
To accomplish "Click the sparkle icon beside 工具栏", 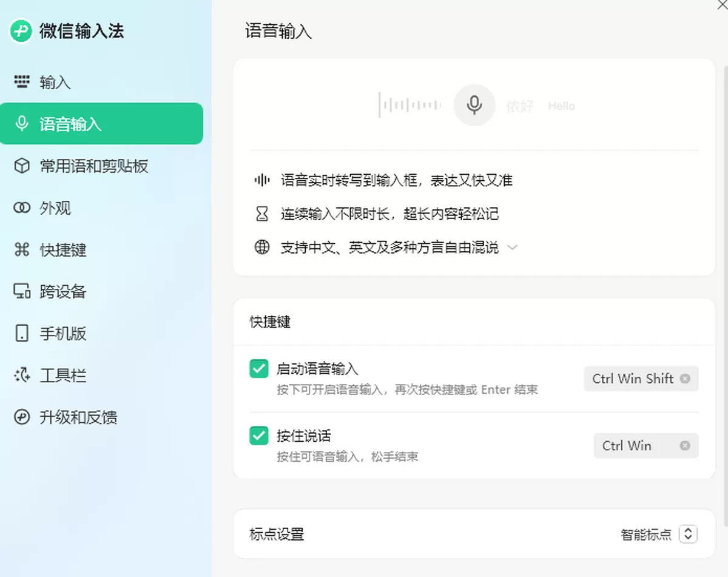I will point(22,376).
